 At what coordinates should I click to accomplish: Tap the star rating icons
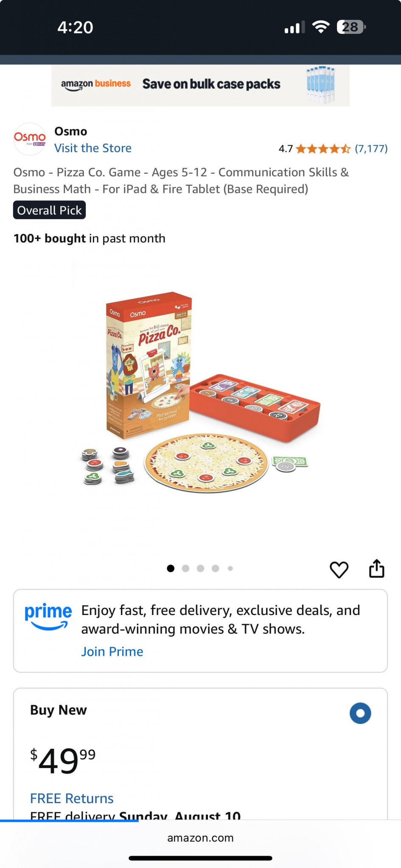pyautogui.click(x=323, y=149)
